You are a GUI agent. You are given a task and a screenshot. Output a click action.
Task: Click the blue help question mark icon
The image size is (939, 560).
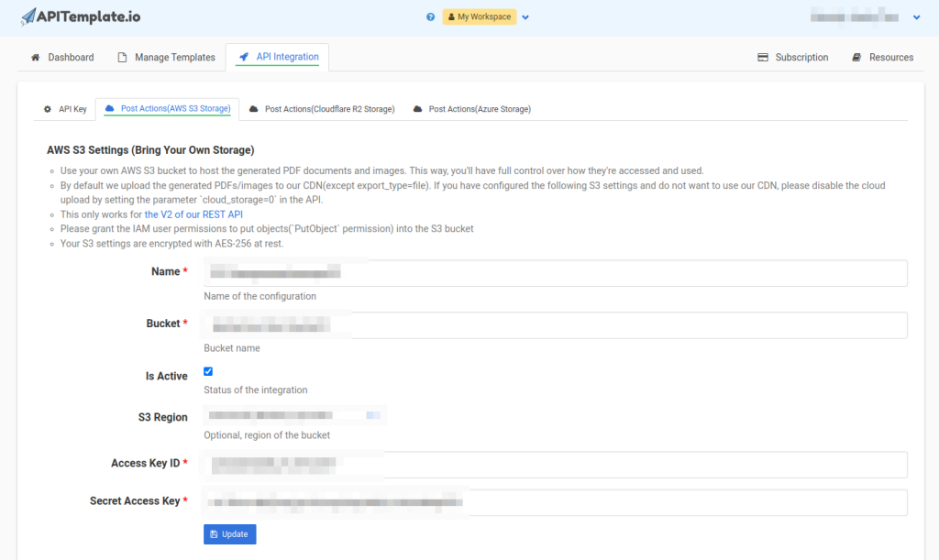430,16
